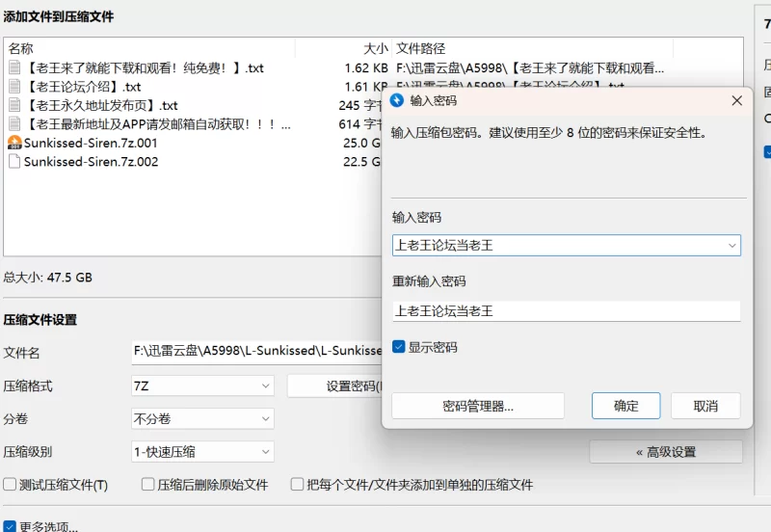Click the 确定 button
This screenshot has height=532, width=771.
point(625,406)
